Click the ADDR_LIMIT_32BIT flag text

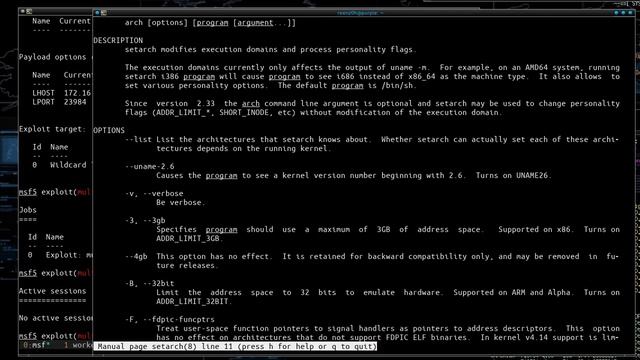tap(192, 301)
